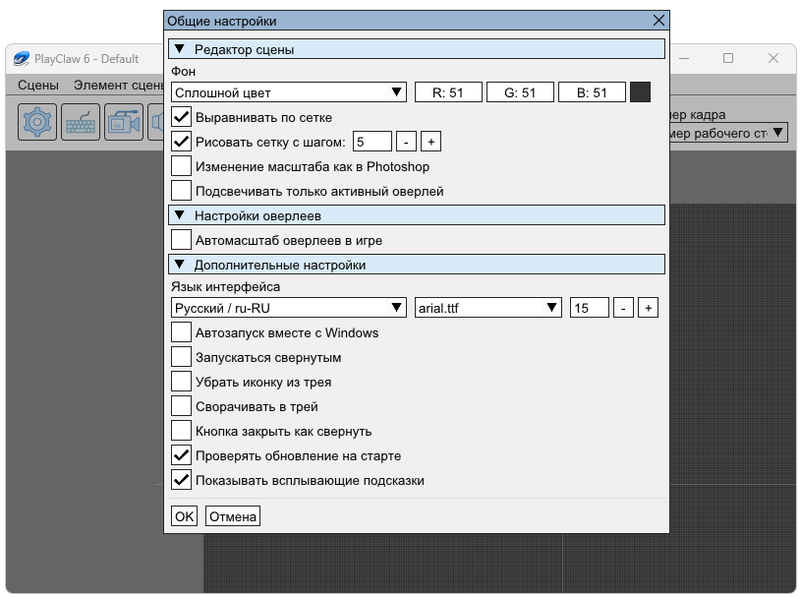
Task: Enable Кнопка закрыть как свернуть
Action: (x=181, y=431)
